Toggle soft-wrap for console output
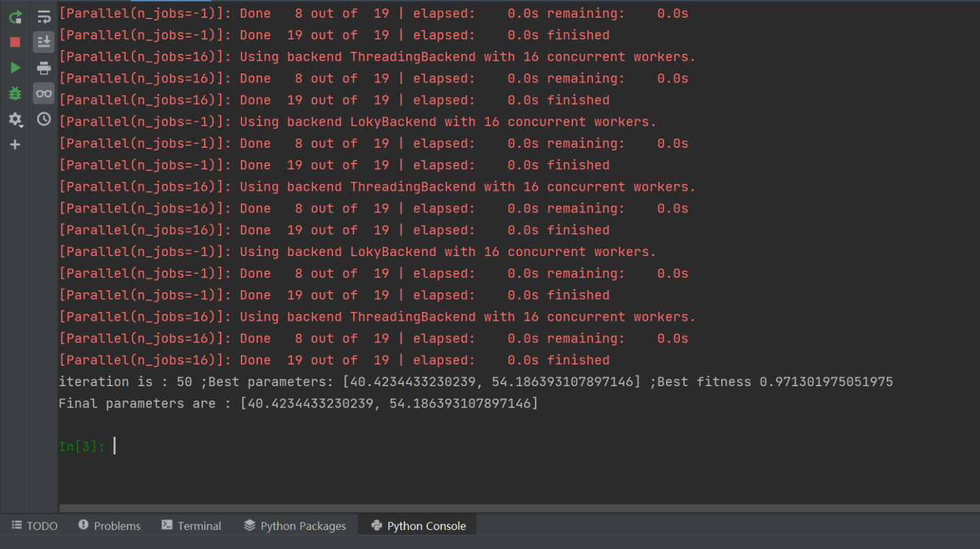This screenshot has width=980, height=549. coord(44,17)
